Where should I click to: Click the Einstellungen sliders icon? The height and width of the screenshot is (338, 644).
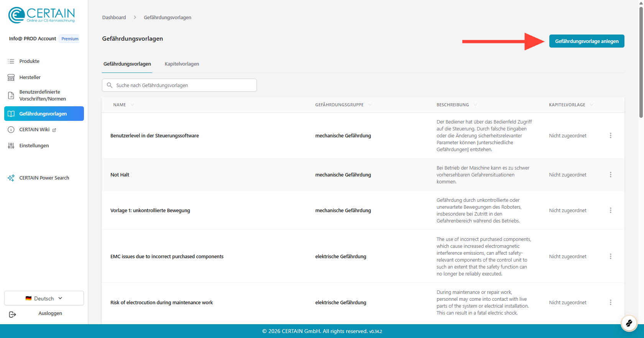point(11,146)
